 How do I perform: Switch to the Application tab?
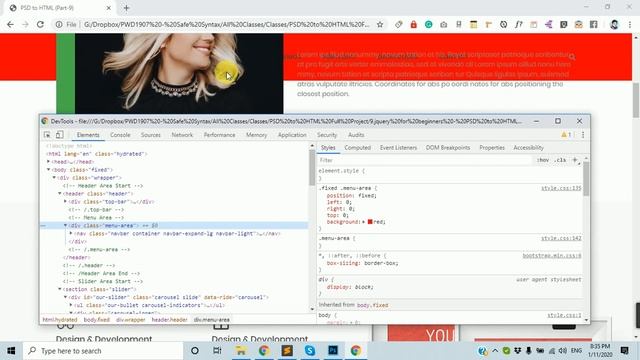pyautogui.click(x=292, y=135)
